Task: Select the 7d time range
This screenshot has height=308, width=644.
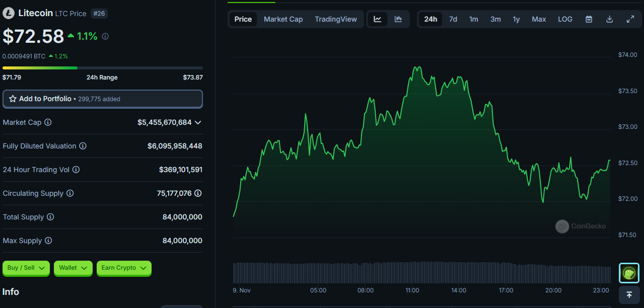Action: click(x=453, y=19)
